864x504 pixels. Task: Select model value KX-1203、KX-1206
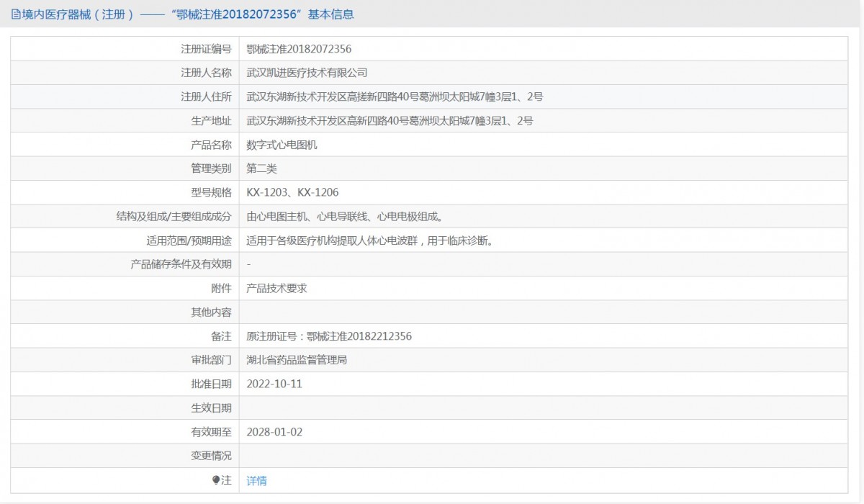pos(292,192)
